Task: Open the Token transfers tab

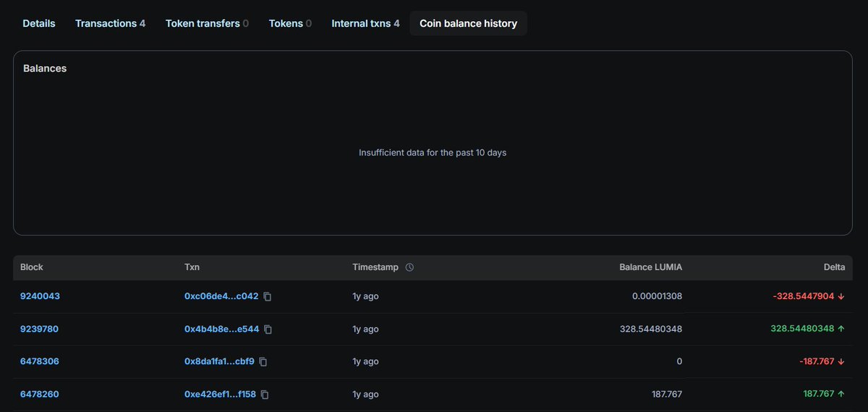Action: pos(207,23)
